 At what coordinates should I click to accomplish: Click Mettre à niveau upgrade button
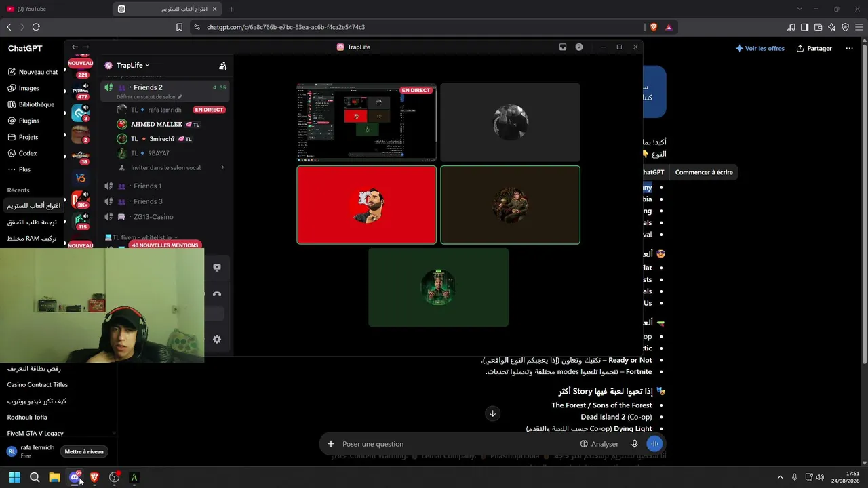click(84, 451)
